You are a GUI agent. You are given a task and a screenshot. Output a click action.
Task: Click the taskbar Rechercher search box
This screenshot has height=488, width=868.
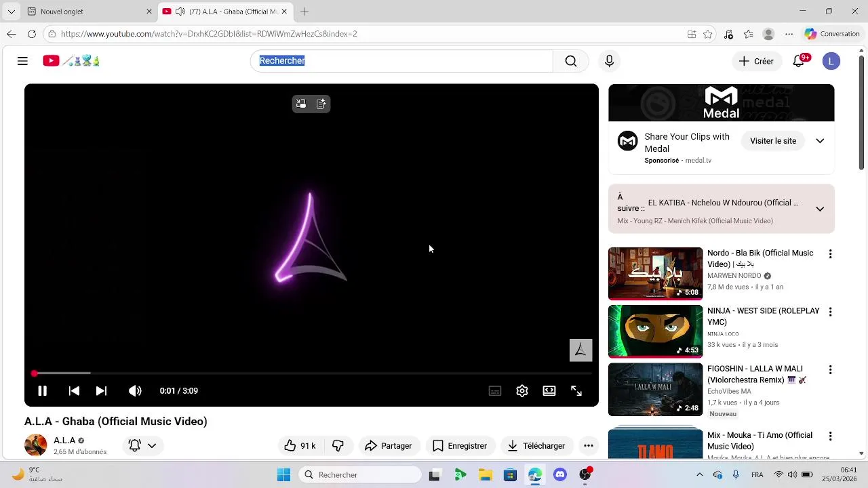360,475
